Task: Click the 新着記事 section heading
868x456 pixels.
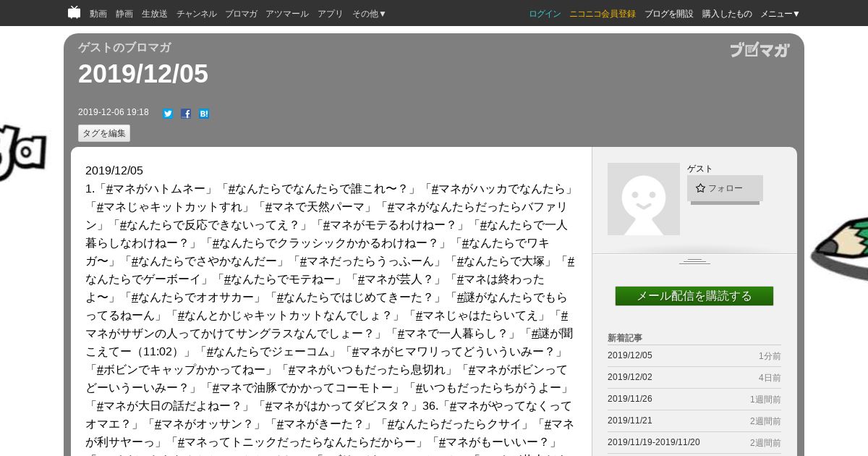Action: [x=625, y=338]
